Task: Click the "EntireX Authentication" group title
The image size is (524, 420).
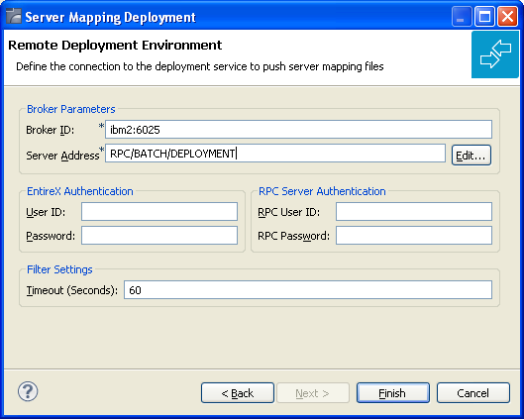Action: pyautogui.click(x=80, y=191)
